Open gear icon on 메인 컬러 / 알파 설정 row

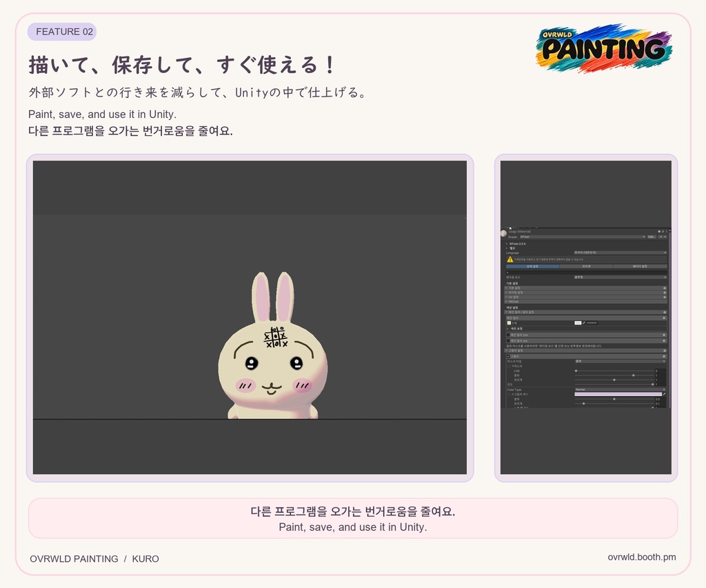coord(665,312)
